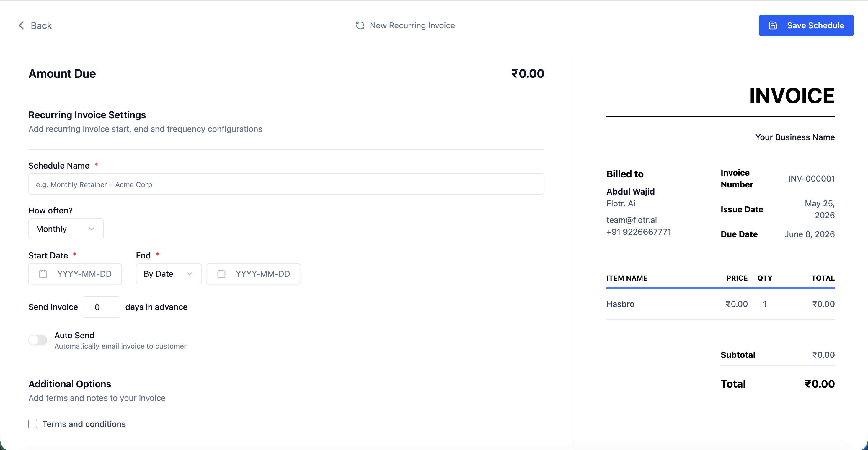868x450 pixels.
Task: Open the End By Date dropdown
Action: [169, 273]
